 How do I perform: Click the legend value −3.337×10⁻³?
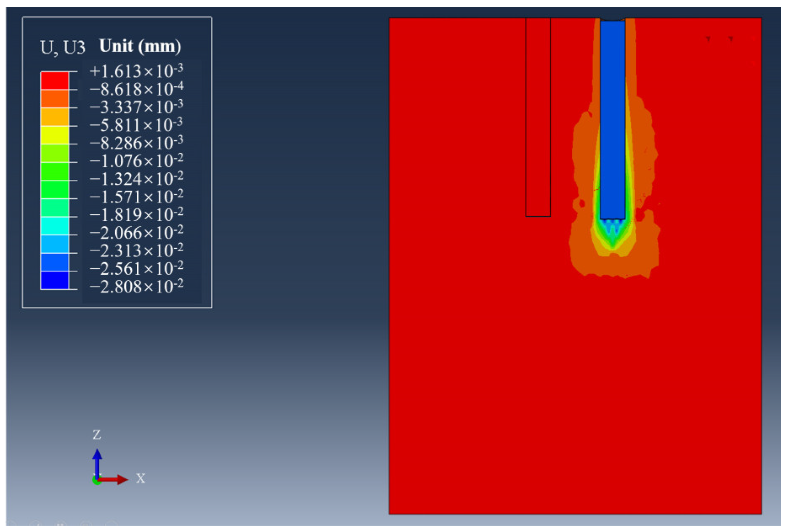[x=136, y=107]
